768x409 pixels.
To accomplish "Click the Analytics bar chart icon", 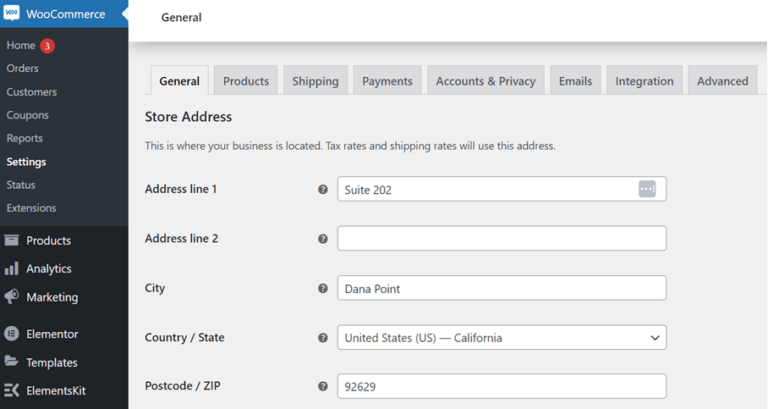I will [12, 269].
